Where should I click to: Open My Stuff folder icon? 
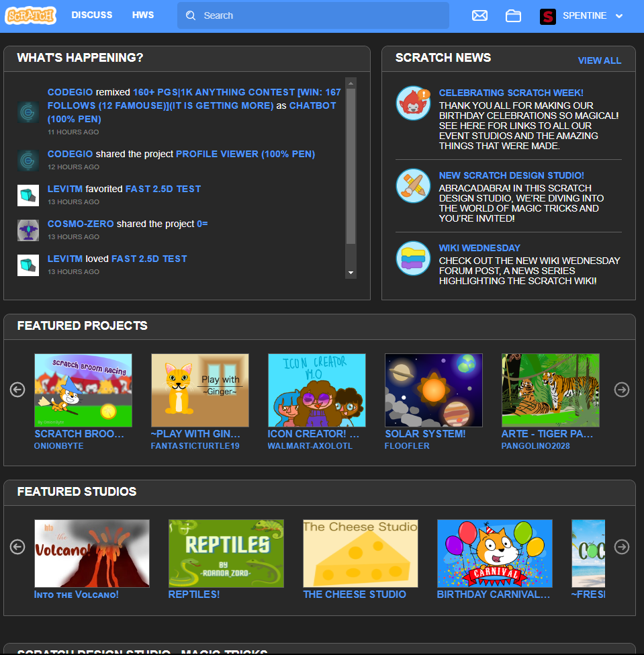click(513, 15)
